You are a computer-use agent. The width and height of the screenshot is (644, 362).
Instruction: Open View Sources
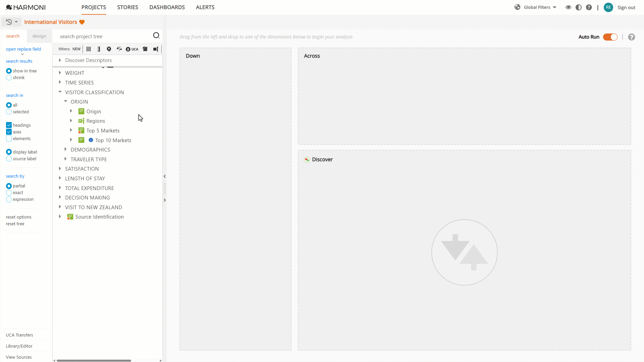tap(19, 357)
